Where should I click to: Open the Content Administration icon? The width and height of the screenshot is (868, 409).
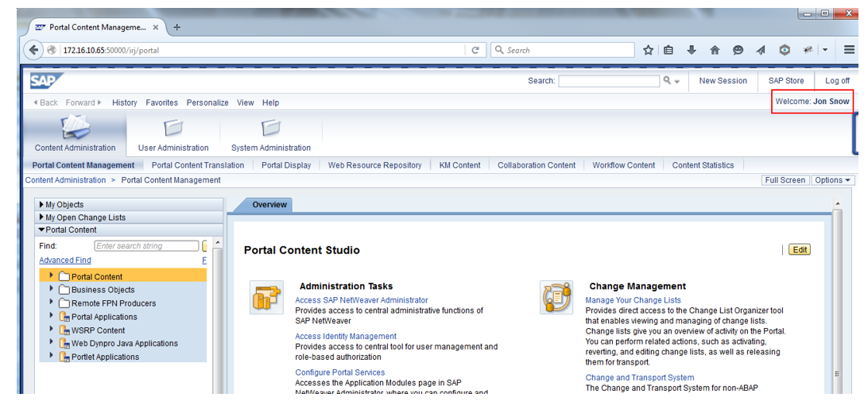point(76,128)
